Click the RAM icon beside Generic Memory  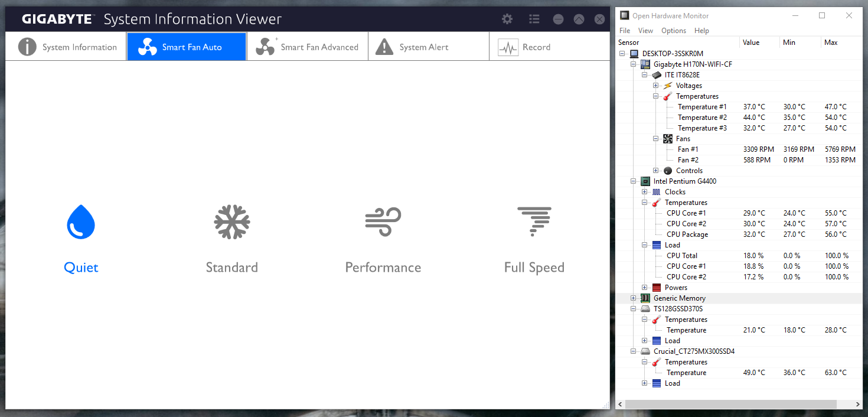click(x=645, y=298)
